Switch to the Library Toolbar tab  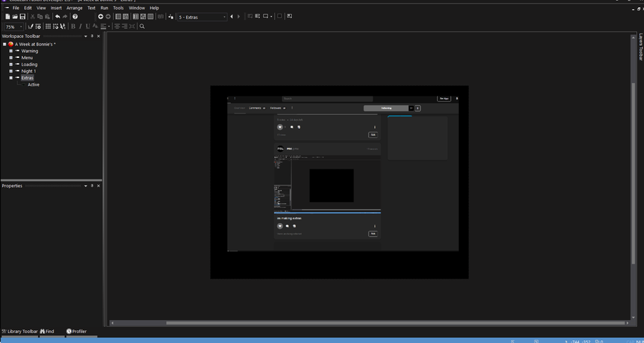pos(19,332)
